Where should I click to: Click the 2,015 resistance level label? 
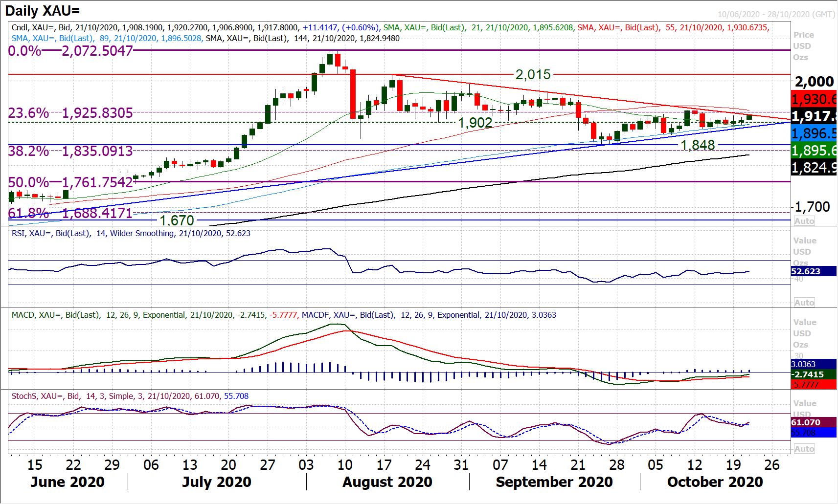(533, 75)
